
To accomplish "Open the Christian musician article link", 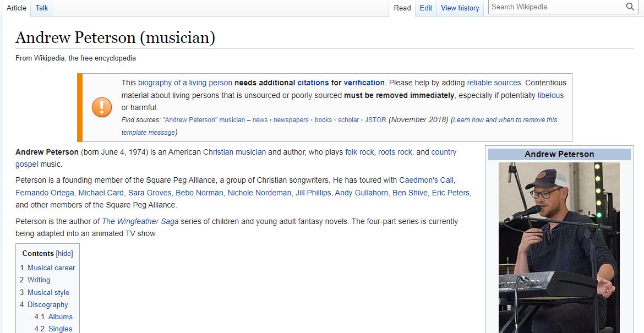I will coord(234,152).
